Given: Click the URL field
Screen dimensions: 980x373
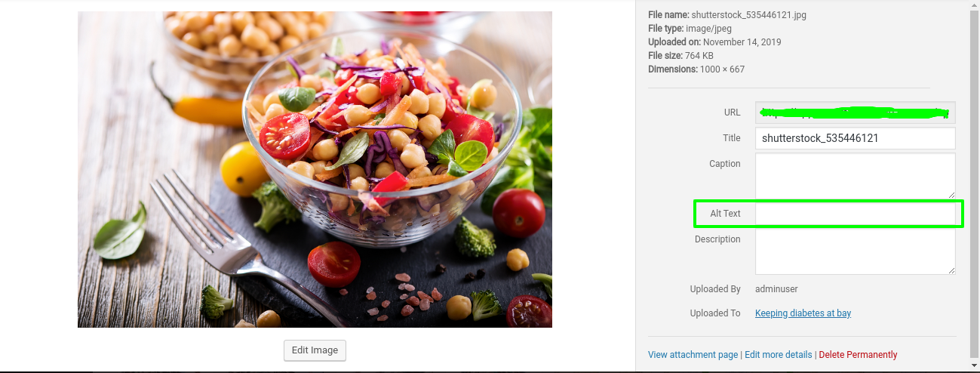Looking at the screenshot, I should [856, 113].
